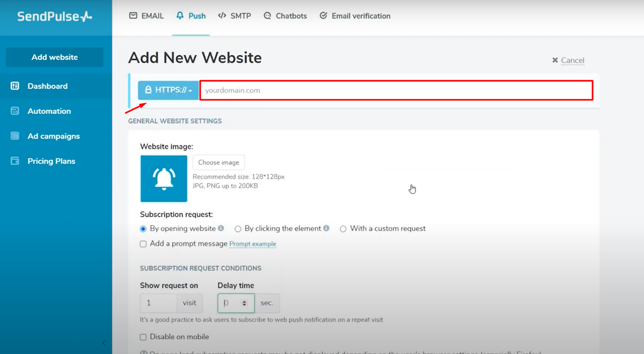Click the SMTP code brackets icon
Image resolution: width=644 pixels, height=354 pixels.
point(222,15)
